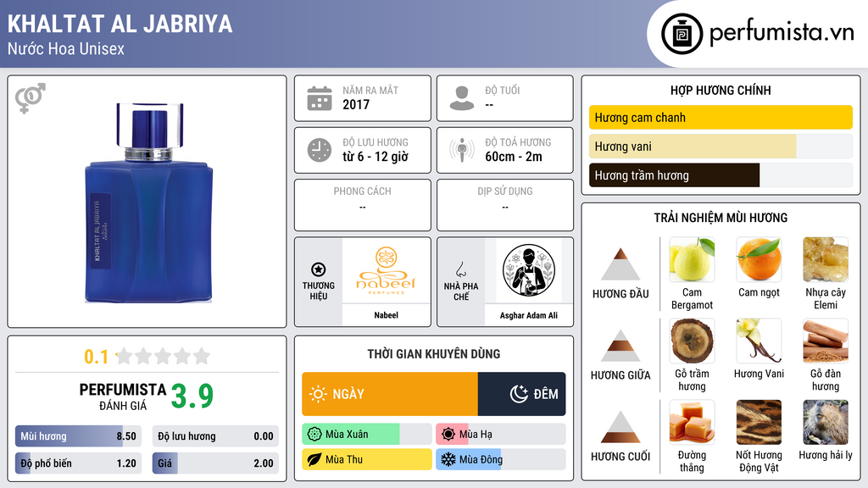Click the Nabeel brand name label

click(x=386, y=315)
